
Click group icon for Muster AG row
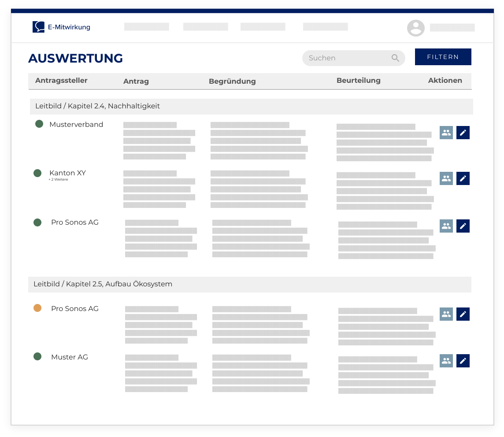click(x=446, y=361)
